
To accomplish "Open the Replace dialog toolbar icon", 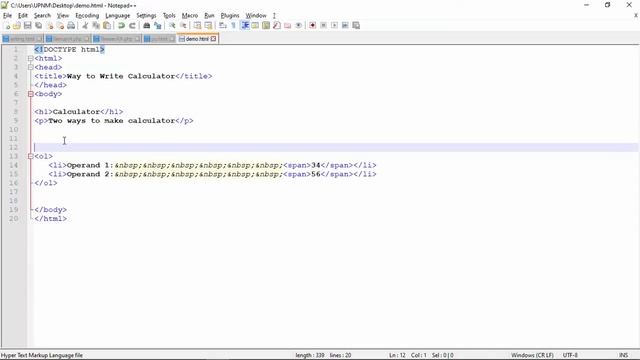I will coord(158,25).
